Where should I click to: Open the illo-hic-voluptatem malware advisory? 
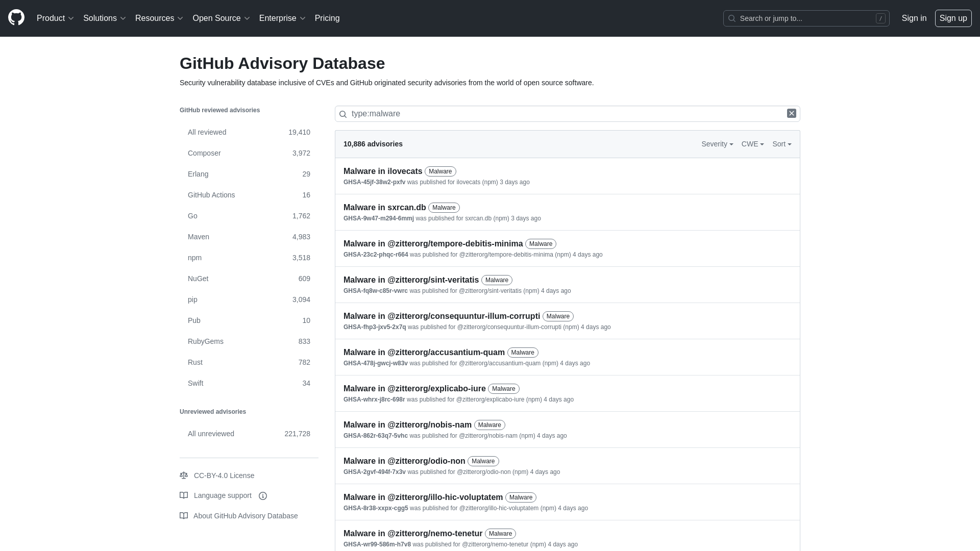click(423, 497)
